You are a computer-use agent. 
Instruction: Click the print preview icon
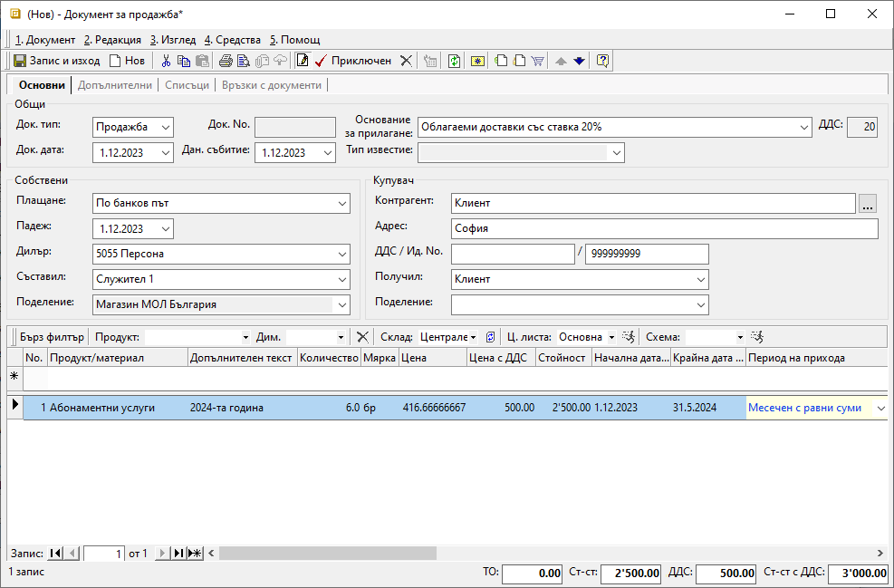(243, 61)
